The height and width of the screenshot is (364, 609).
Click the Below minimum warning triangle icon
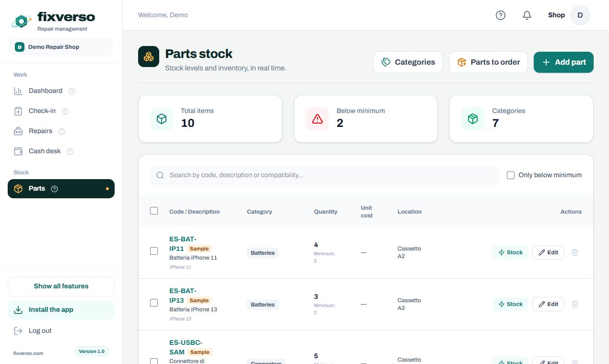317,119
